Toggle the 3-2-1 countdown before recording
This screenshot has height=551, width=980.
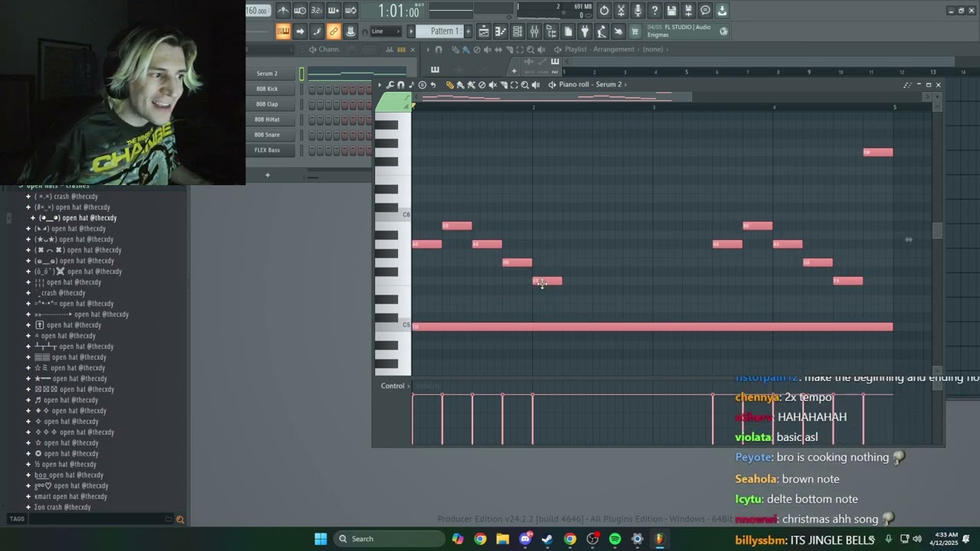[317, 11]
